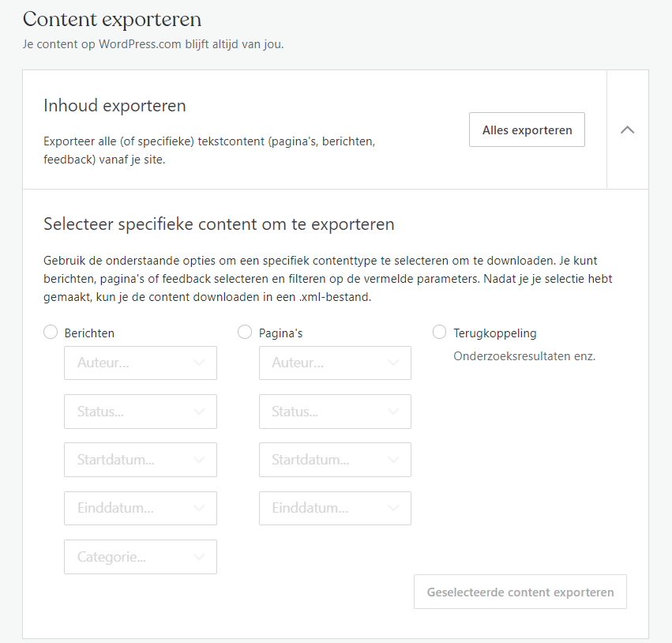Click the Berichten label text
This screenshot has width=672, height=643.
click(89, 333)
